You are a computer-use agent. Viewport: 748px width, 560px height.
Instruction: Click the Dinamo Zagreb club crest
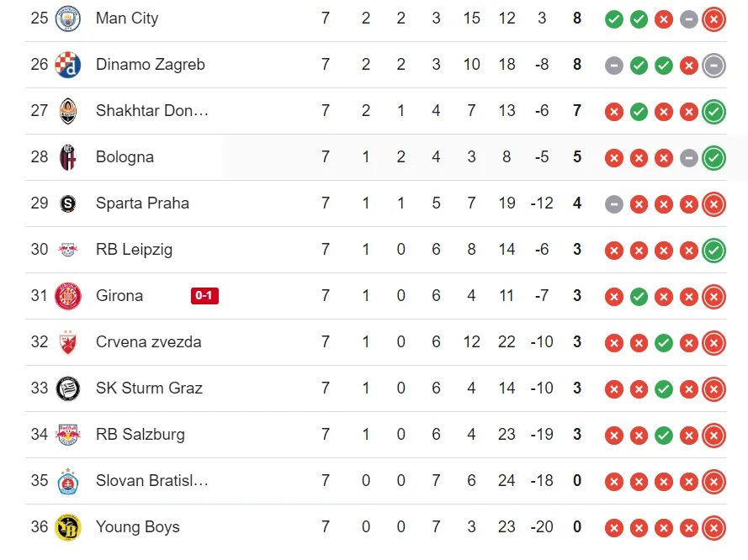click(x=68, y=65)
